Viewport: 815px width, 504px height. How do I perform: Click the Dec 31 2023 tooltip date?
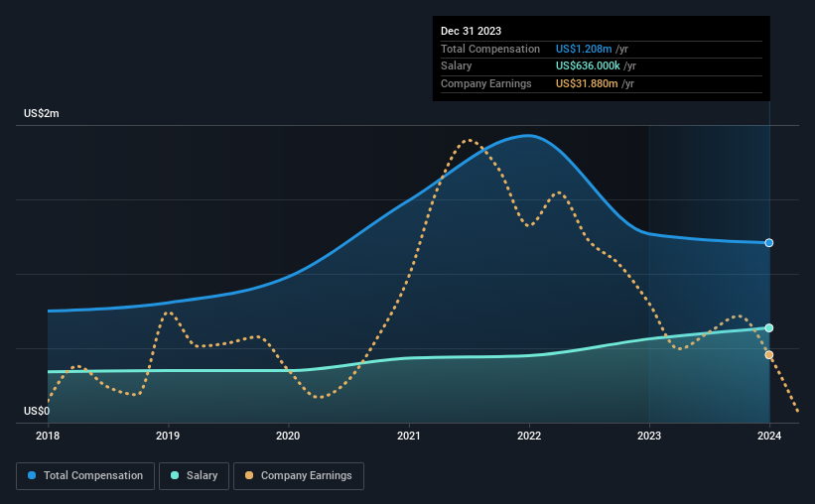pos(471,31)
